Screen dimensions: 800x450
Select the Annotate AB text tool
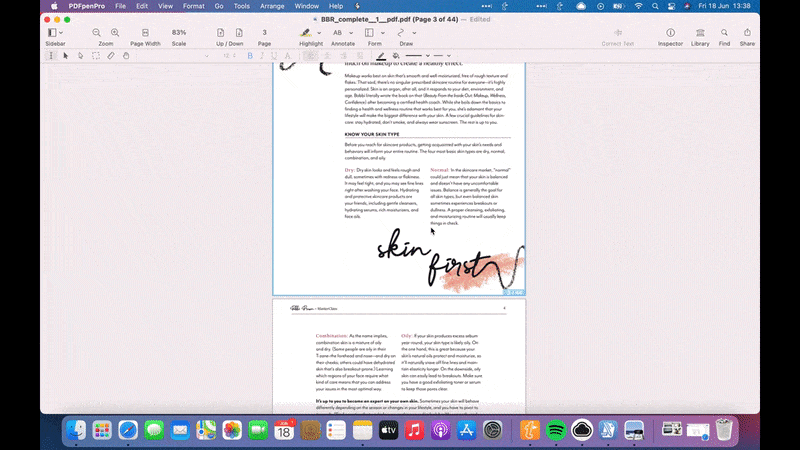[x=337, y=33]
